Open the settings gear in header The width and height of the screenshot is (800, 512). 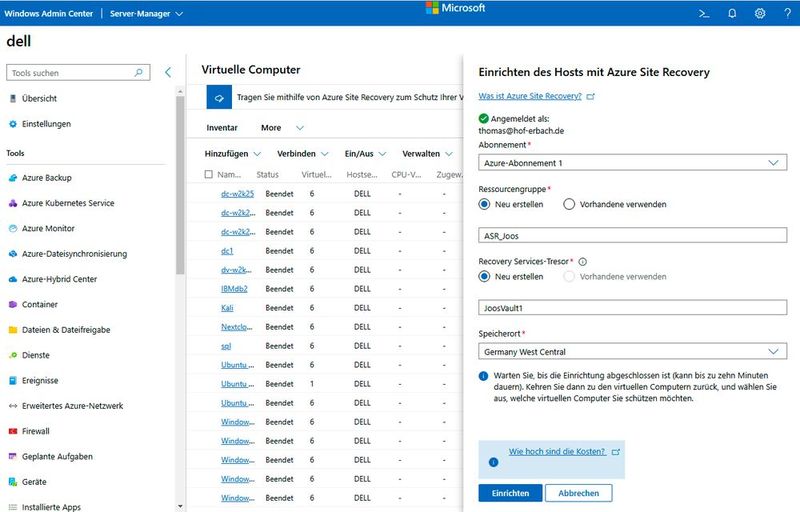[x=760, y=14]
